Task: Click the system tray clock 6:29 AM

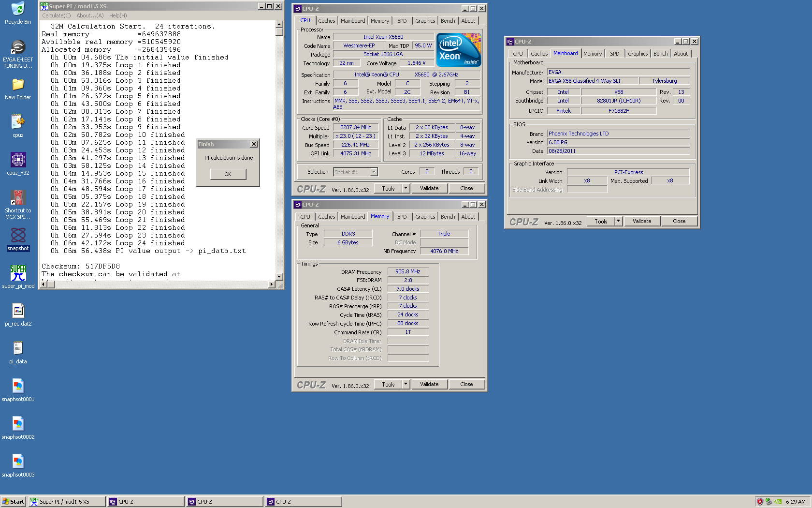Action: point(796,502)
